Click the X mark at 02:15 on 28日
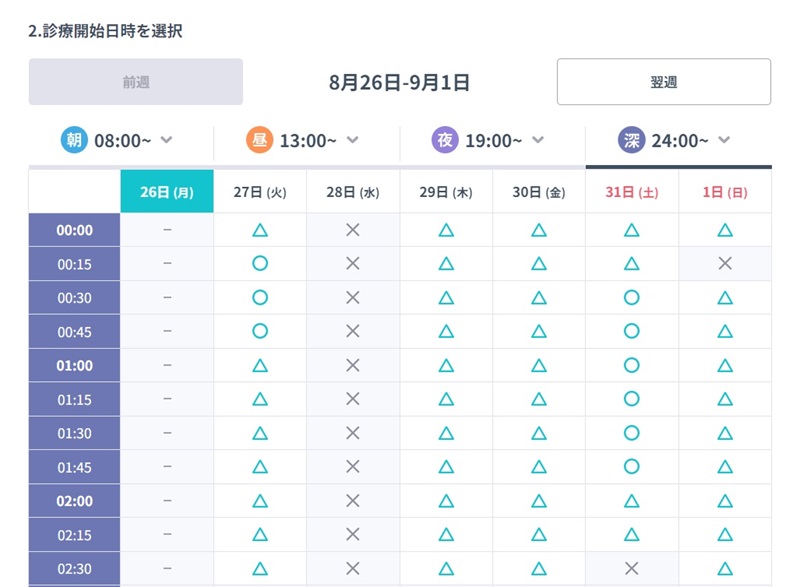This screenshot has width=800, height=587. tap(353, 534)
